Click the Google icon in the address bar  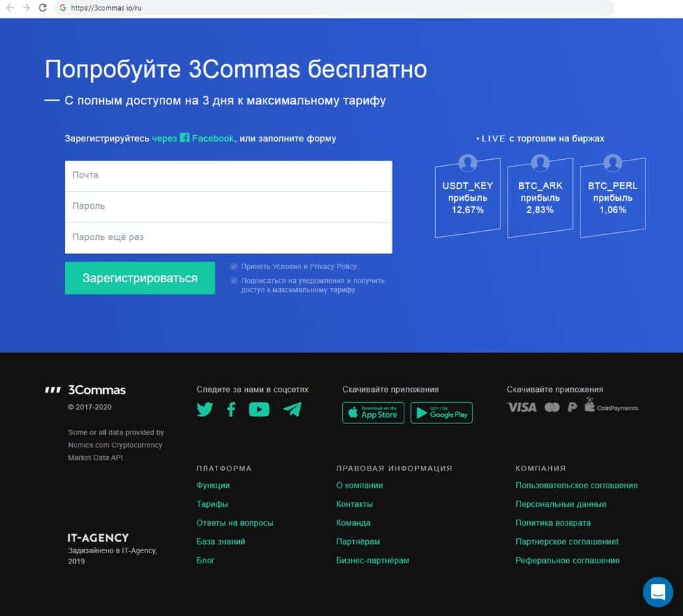pyautogui.click(x=63, y=8)
